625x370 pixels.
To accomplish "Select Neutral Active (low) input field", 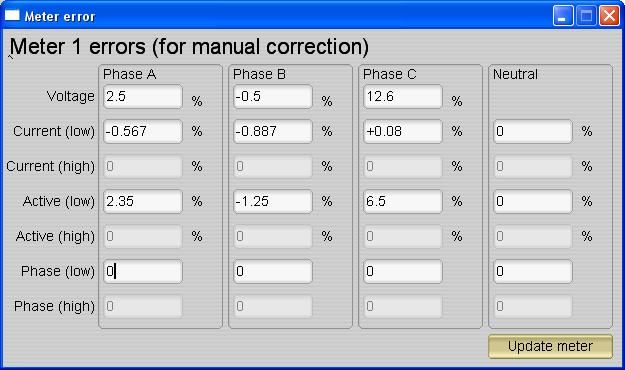I will tap(533, 201).
